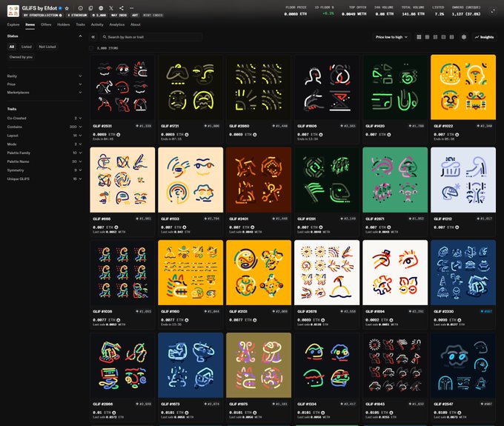Image resolution: width=504 pixels, height=426 pixels.
Task: Open the green GLIF #2871 artwork
Action: tap(395, 180)
